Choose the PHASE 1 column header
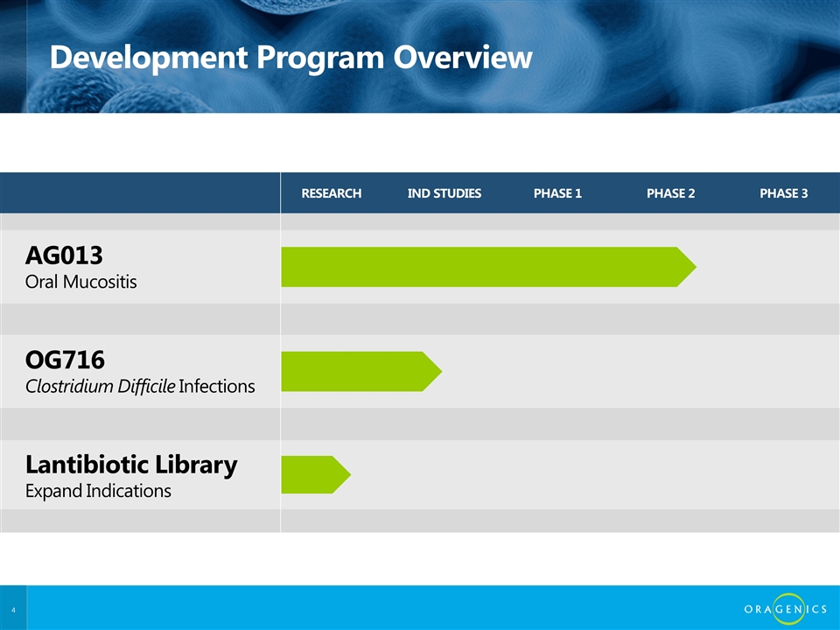The width and height of the screenshot is (840, 630). [x=557, y=193]
